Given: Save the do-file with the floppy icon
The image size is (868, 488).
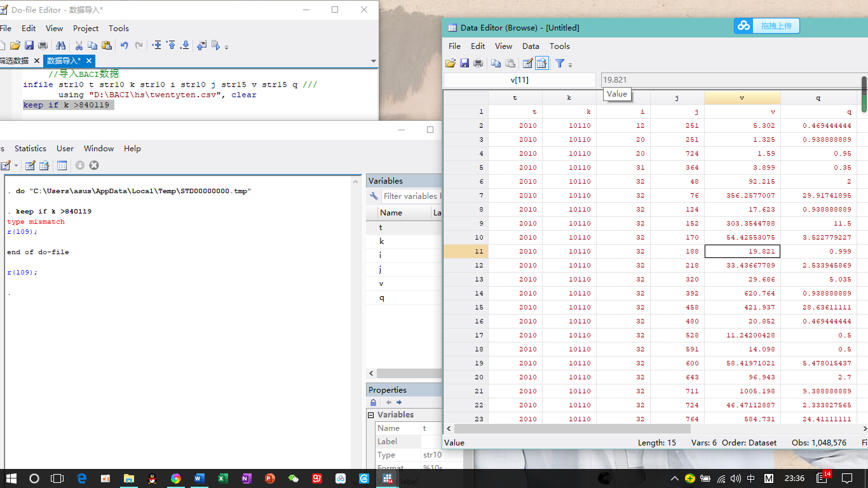Looking at the screenshot, I should point(29,45).
